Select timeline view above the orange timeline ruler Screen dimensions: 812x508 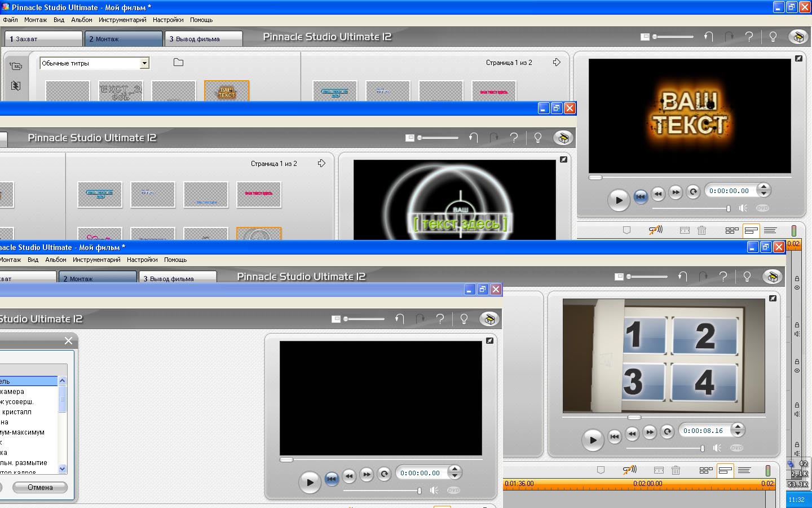tap(725, 470)
